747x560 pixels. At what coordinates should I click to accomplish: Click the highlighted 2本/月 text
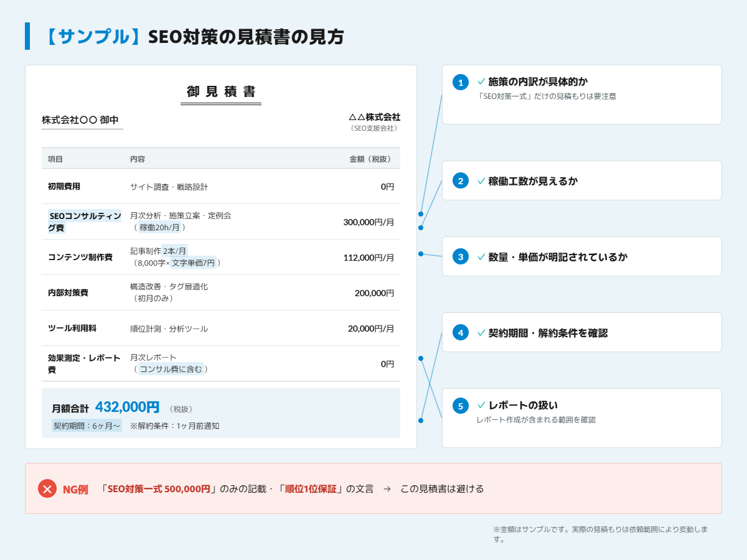(x=174, y=251)
